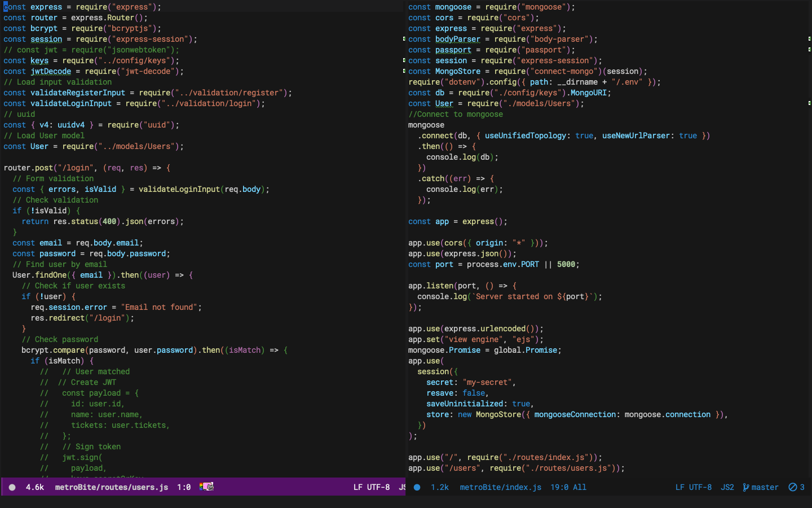Viewport: 812px width, 508px height.
Task: Click the git branch icon beside master
Action: point(745,487)
